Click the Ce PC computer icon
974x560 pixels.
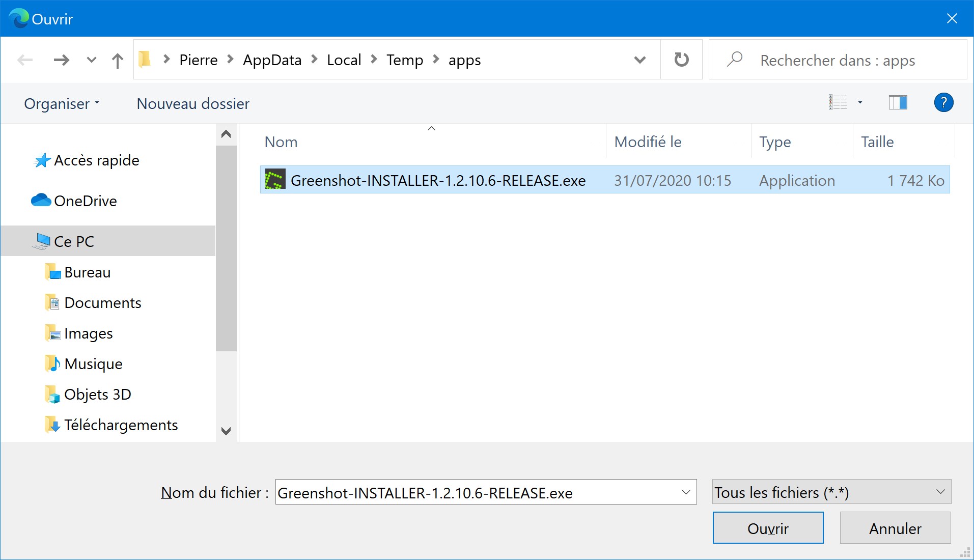point(42,241)
